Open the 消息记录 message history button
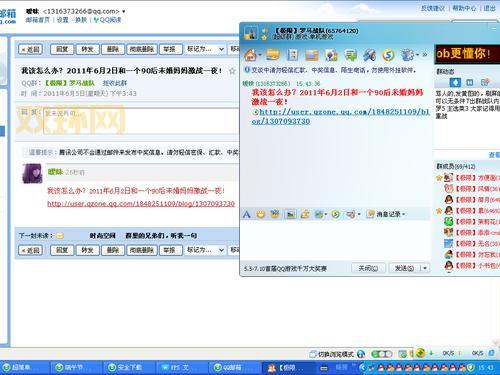This screenshot has width=500, height=375. (386, 214)
